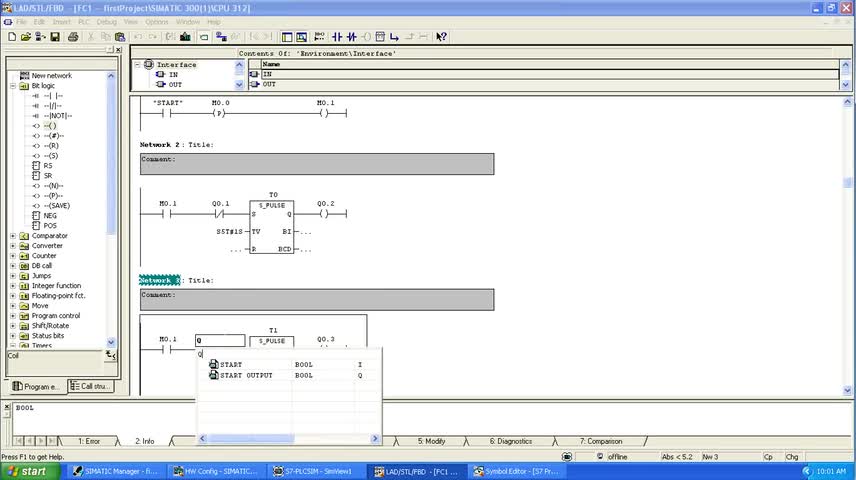Select the POS edge detection element
Screen dimensions: 856x480
pyautogui.click(x=50, y=226)
